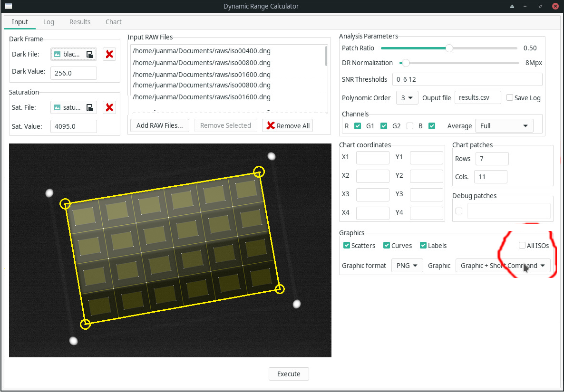Open the Sat. File chooser button

pyautogui.click(x=74, y=107)
